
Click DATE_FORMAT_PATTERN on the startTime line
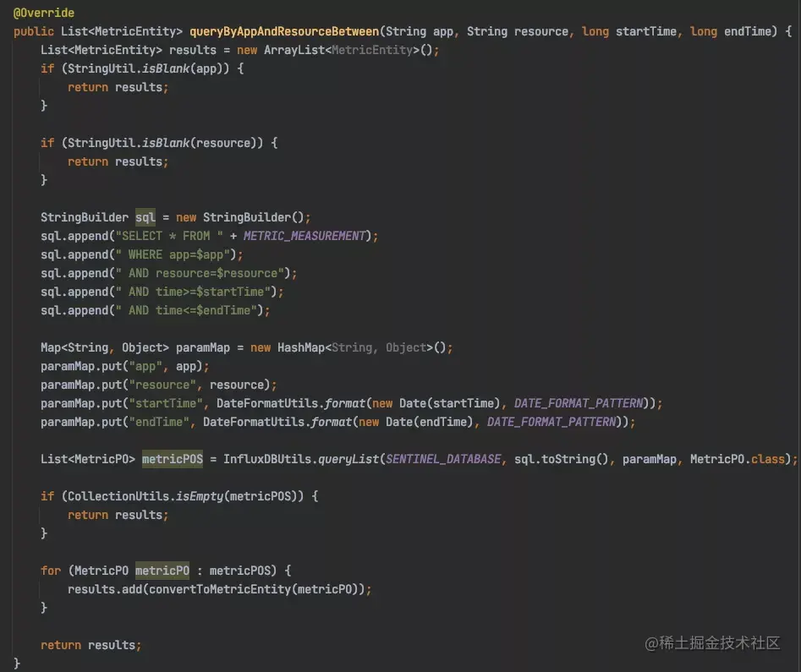(x=579, y=403)
